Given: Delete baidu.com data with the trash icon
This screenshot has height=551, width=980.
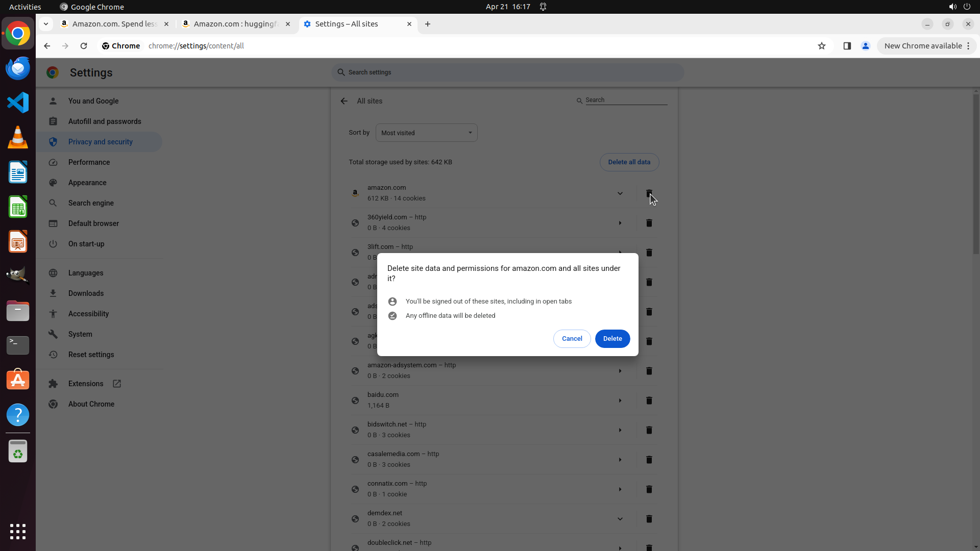Looking at the screenshot, I should click(x=649, y=400).
